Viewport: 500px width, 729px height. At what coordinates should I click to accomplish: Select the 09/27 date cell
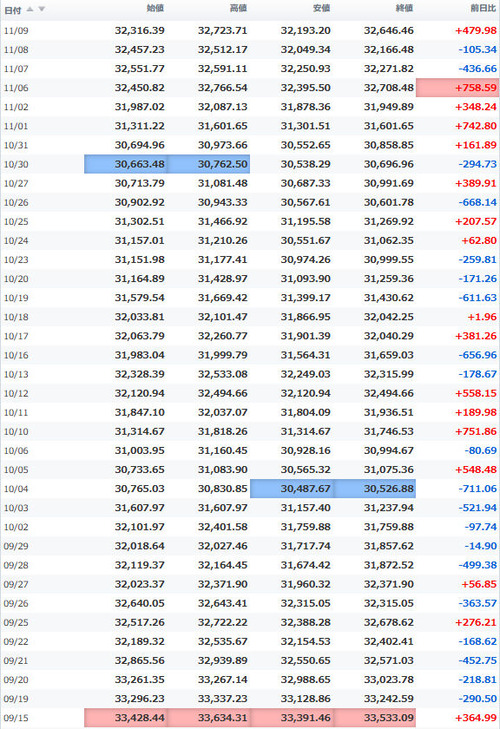click(16, 584)
